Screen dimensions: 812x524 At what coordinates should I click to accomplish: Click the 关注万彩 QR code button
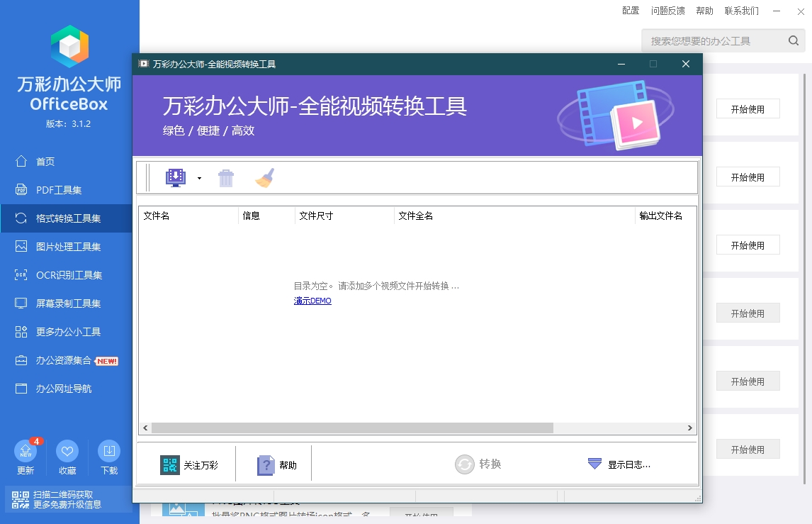click(x=188, y=465)
